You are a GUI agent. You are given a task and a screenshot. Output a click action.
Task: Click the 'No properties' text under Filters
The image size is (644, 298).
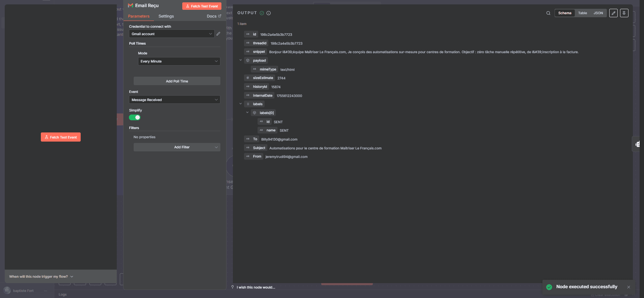click(x=144, y=137)
